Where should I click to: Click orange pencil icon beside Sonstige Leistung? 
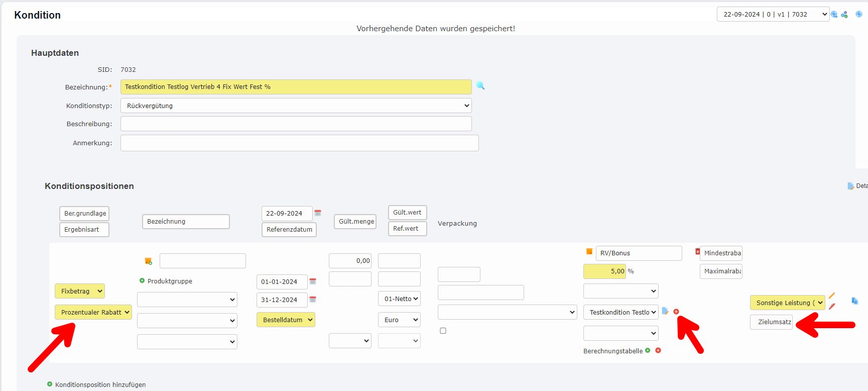point(832,296)
